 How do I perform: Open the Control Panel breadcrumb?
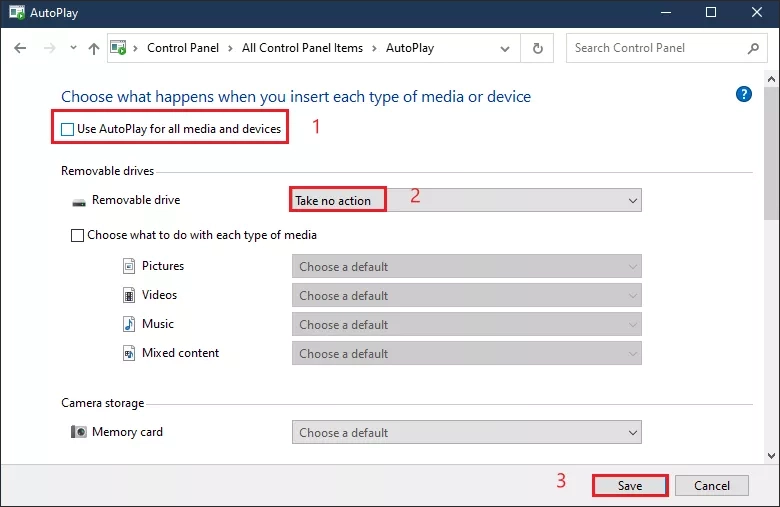coord(183,48)
